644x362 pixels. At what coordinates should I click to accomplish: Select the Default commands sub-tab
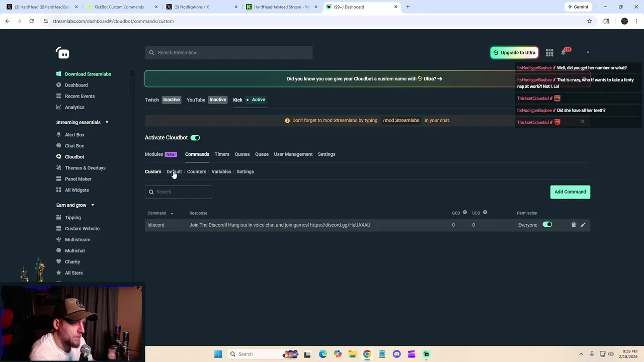174,171
